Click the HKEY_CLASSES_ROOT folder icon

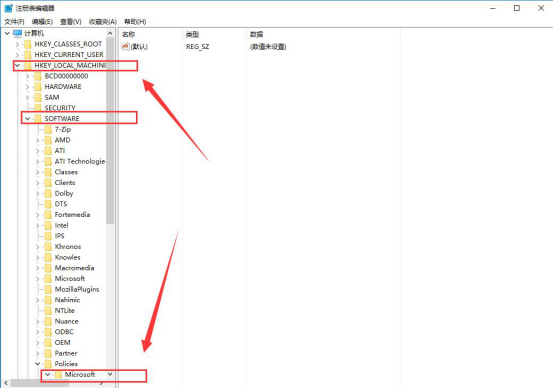point(28,44)
